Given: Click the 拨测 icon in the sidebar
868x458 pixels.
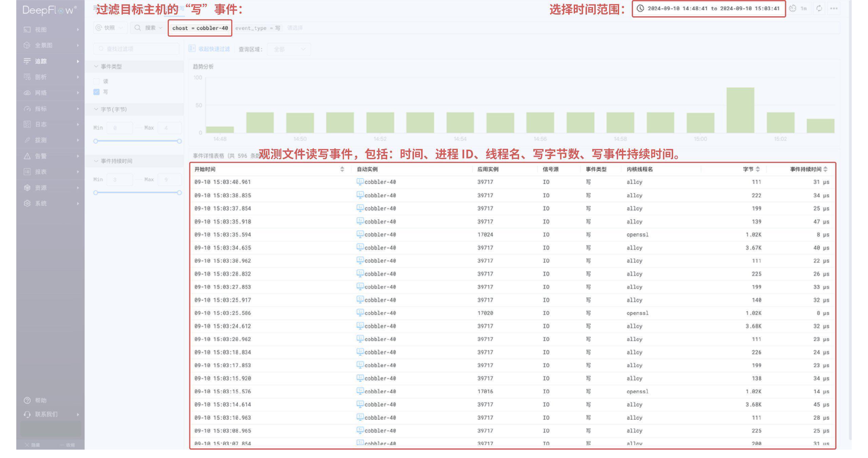Looking at the screenshot, I should pos(27,140).
